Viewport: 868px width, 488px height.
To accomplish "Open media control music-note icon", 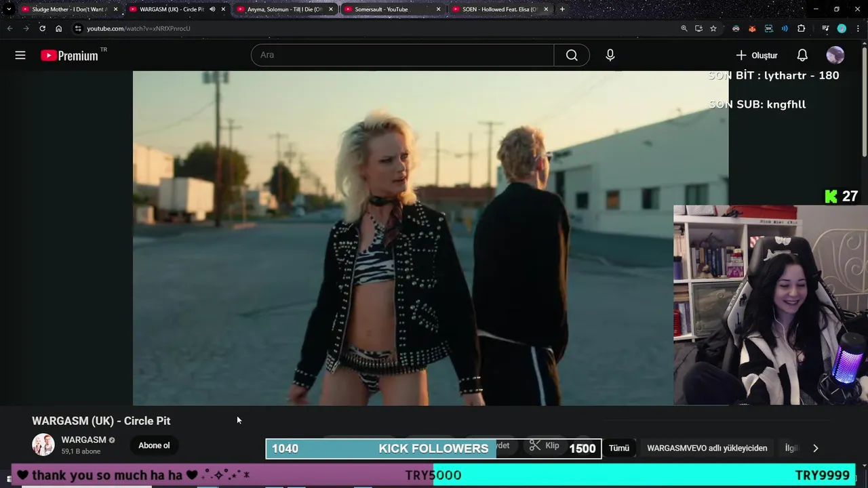I will (825, 28).
